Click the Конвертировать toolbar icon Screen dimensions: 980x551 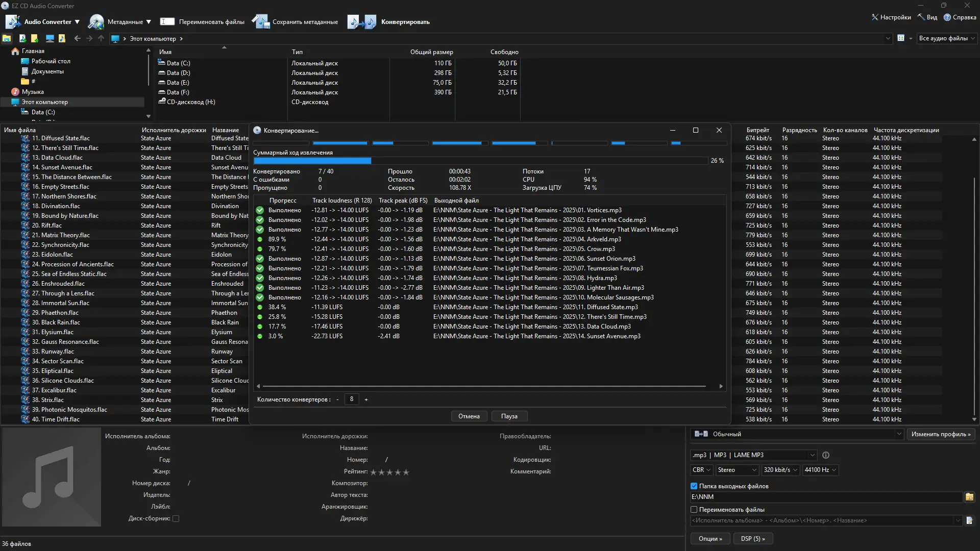[362, 22]
